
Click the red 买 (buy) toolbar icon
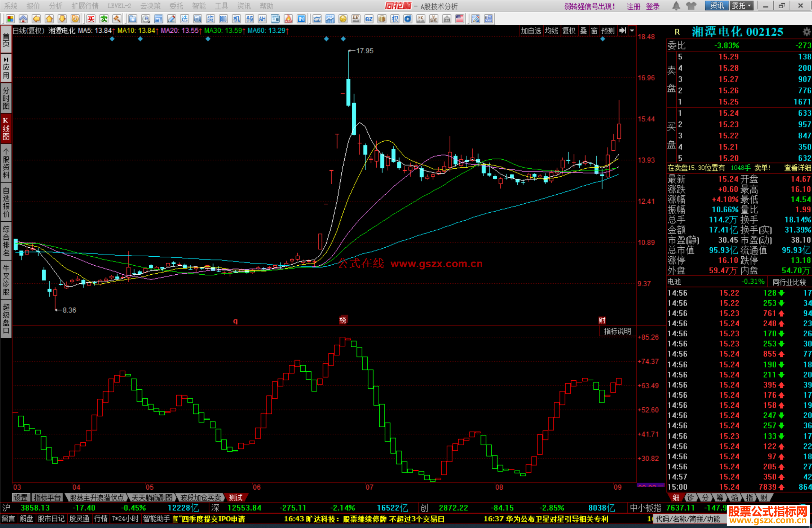point(91,19)
